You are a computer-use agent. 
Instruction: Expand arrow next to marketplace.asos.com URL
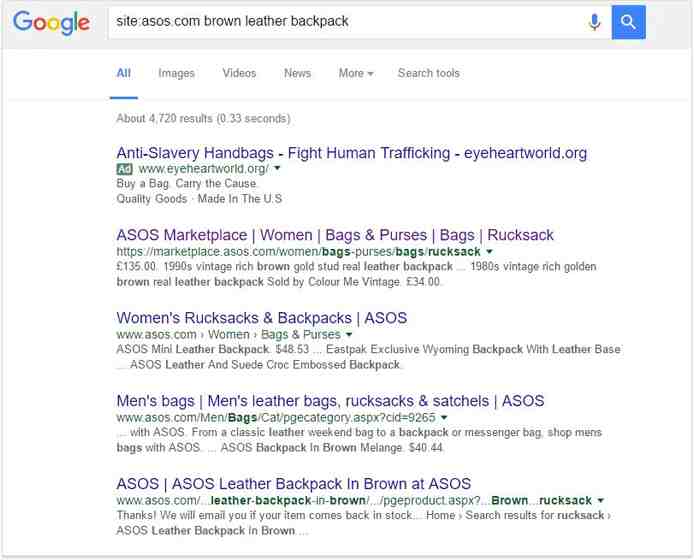pyautogui.click(x=489, y=251)
